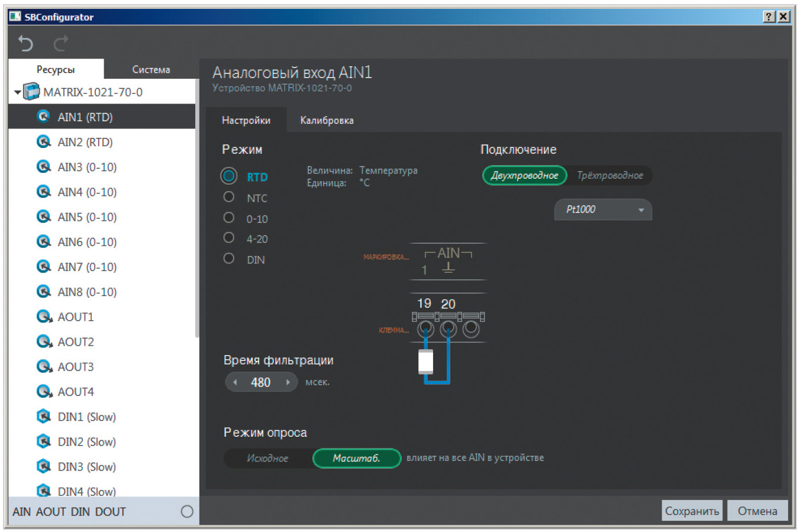Open the Pt1000 sensor type dropdown
Image resolution: width=800 pixels, height=532 pixels.
(603, 209)
